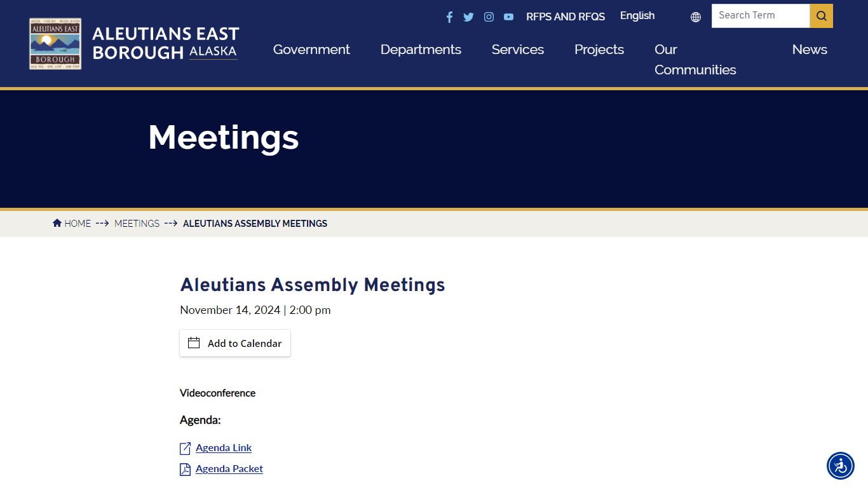Click the Aleutians East Borough Alaska title
The width and height of the screenshot is (868, 488).
[166, 43]
